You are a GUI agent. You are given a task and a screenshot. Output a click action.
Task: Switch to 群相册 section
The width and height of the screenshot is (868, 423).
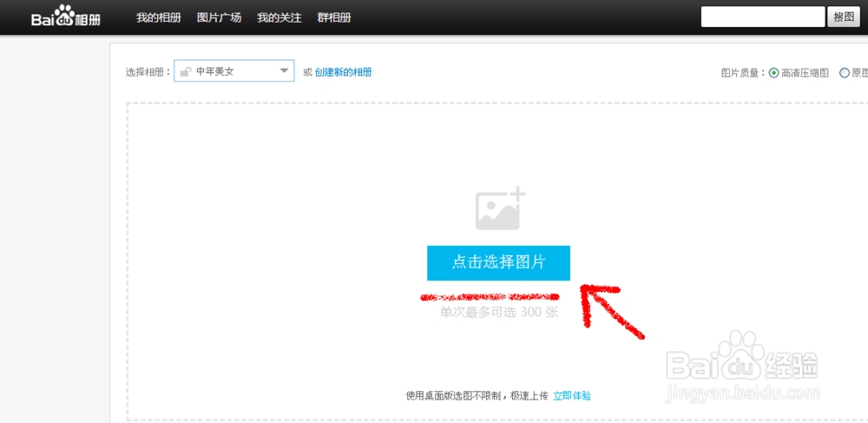click(335, 18)
